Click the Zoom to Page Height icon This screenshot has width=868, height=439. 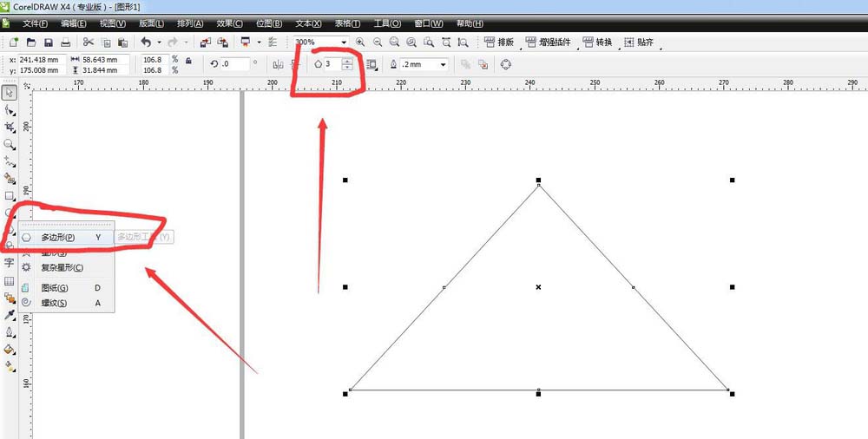pyautogui.click(x=464, y=42)
